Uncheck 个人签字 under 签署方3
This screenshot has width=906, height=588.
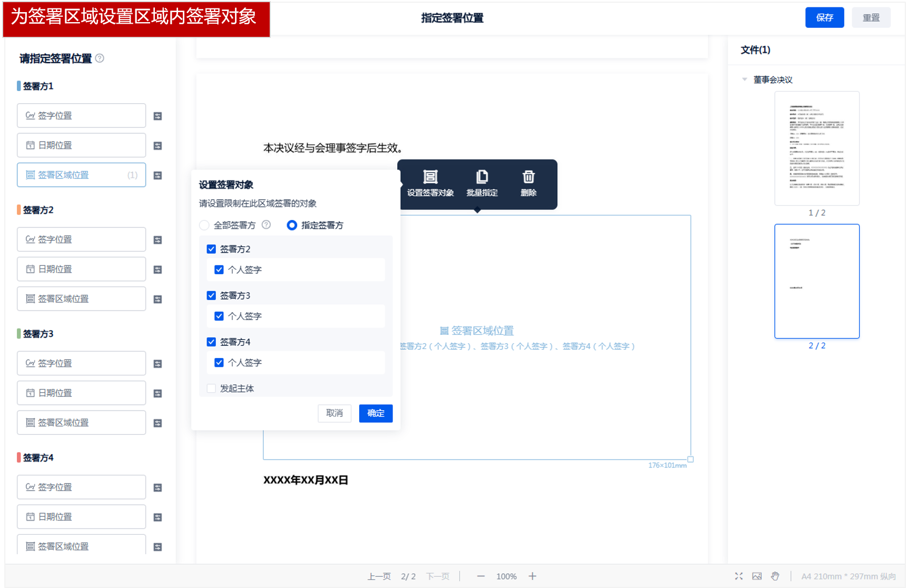219,316
